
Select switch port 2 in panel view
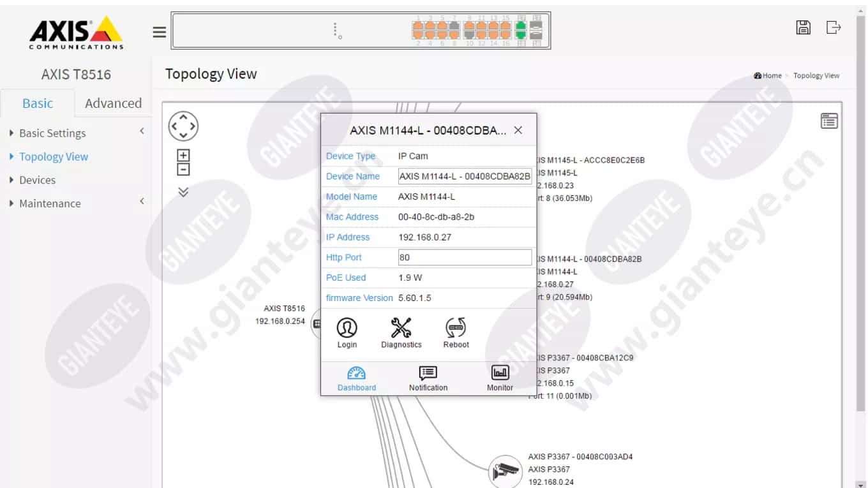(x=418, y=35)
